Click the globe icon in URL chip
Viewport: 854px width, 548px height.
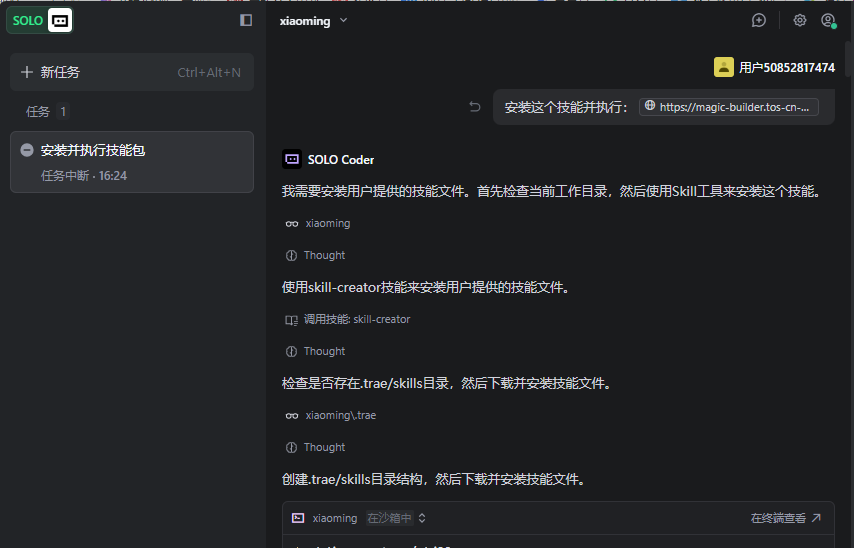click(x=650, y=106)
